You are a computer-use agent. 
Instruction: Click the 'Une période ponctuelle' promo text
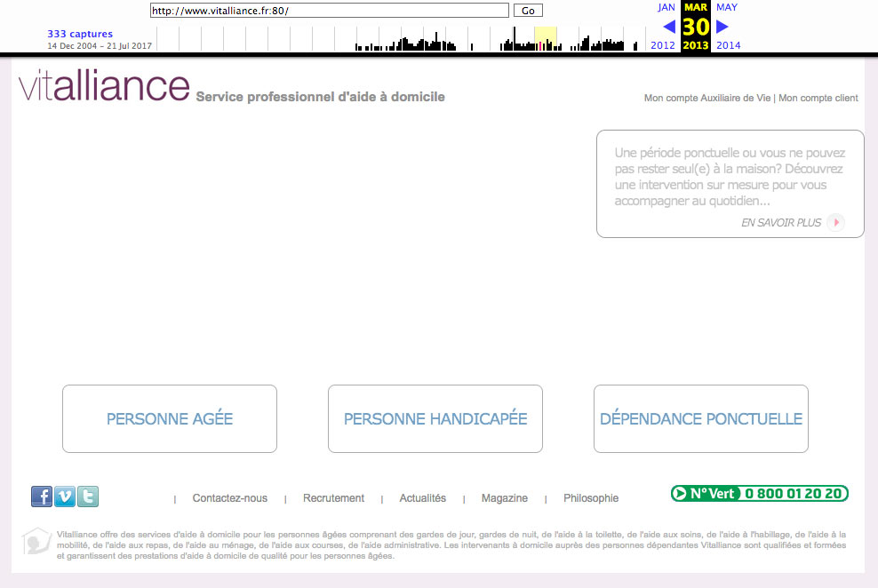tap(730, 177)
